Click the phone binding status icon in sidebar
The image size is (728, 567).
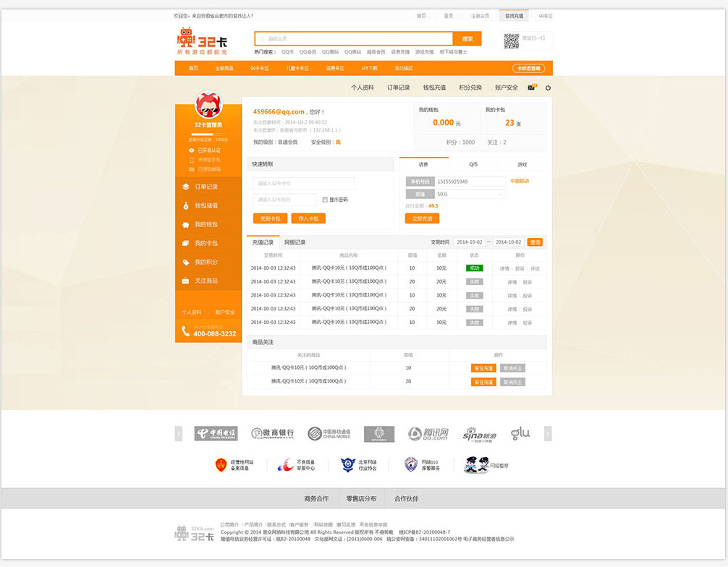point(191,160)
